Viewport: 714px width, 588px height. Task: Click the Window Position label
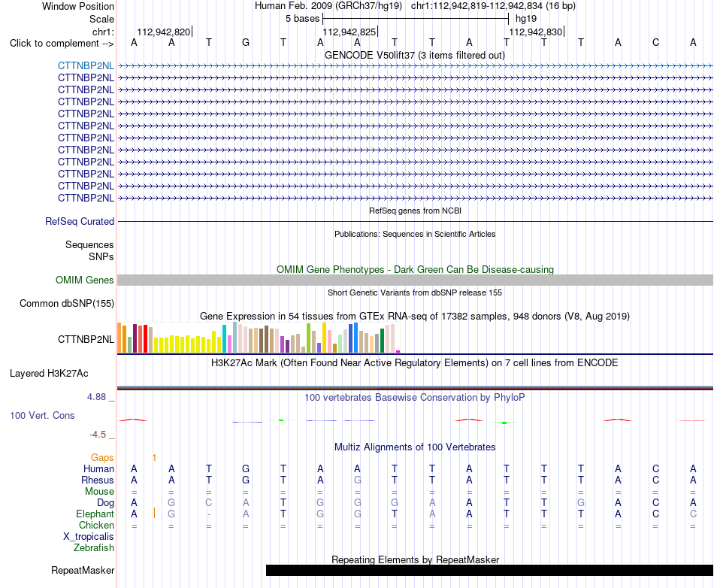pos(78,6)
